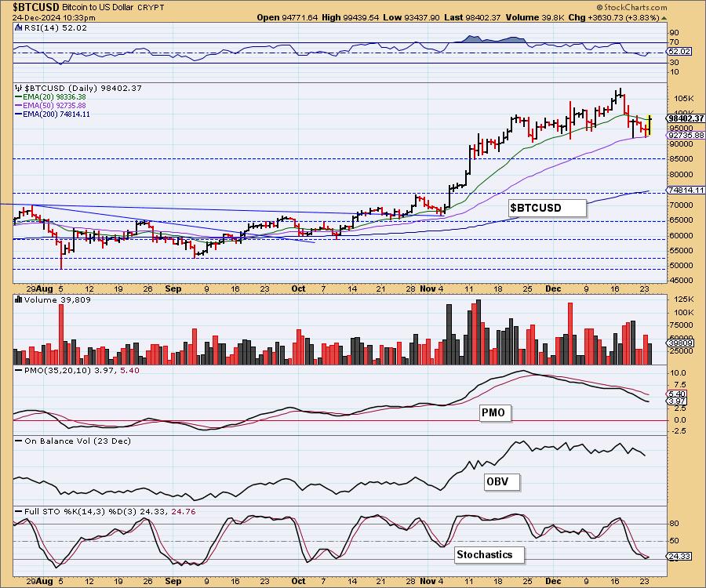Click the 74814.11 EMA price tag

(686, 191)
